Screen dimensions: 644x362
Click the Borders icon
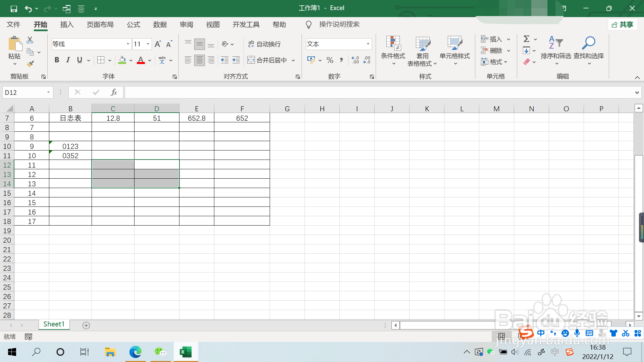point(101,60)
